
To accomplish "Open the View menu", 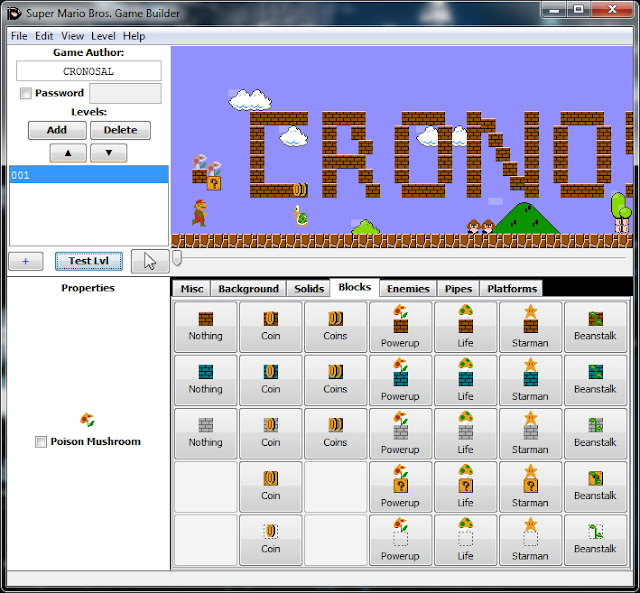I will tap(73, 36).
